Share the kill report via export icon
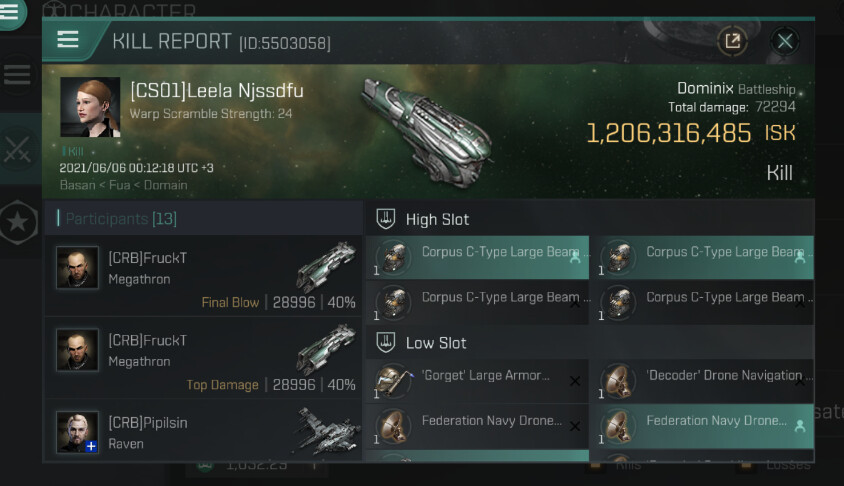 tap(733, 41)
